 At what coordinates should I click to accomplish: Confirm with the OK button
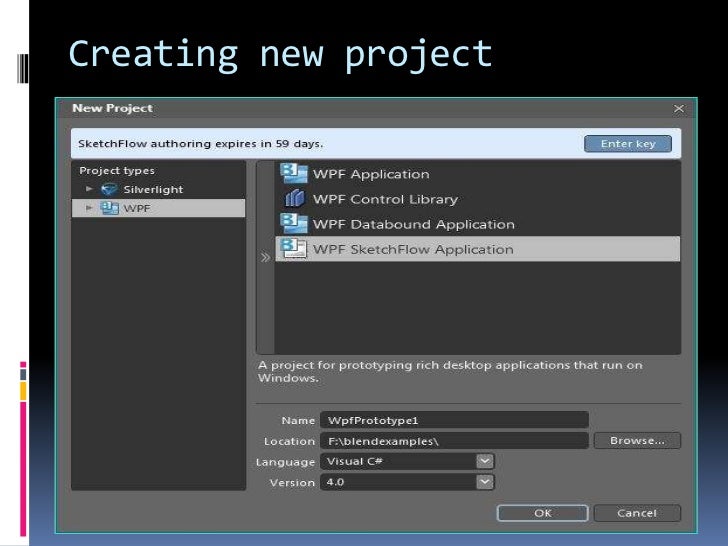coord(542,513)
